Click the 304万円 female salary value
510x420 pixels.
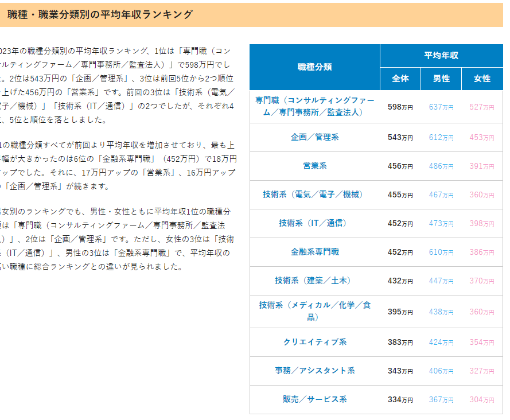(482, 399)
